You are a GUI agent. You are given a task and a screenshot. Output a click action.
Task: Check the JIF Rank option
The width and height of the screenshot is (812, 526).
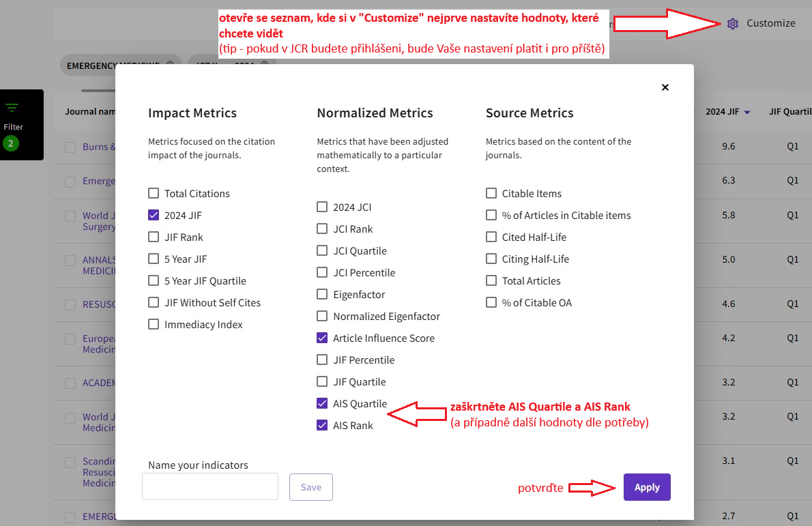coord(154,237)
